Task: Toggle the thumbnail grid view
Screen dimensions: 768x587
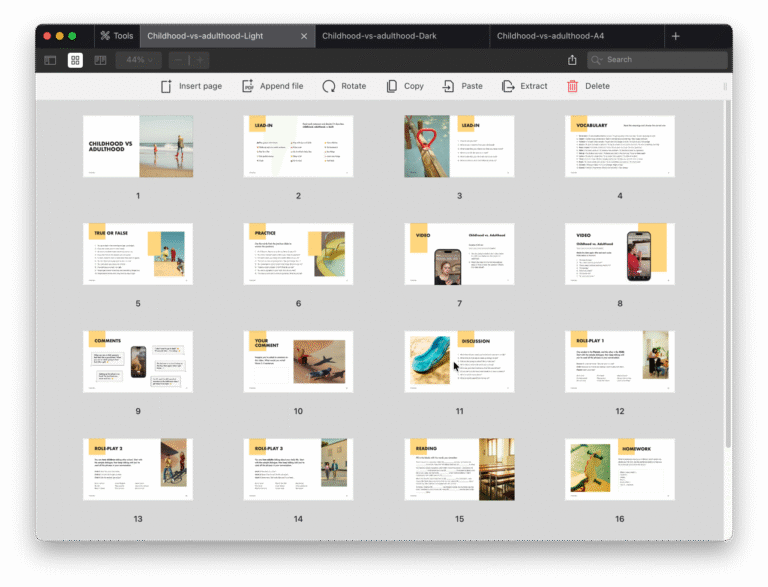Action: click(x=75, y=60)
